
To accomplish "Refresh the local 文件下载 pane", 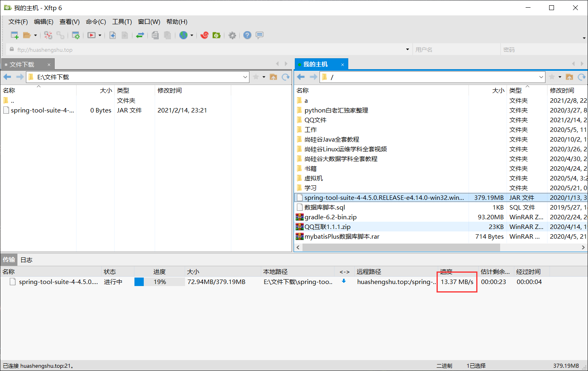I will (286, 77).
